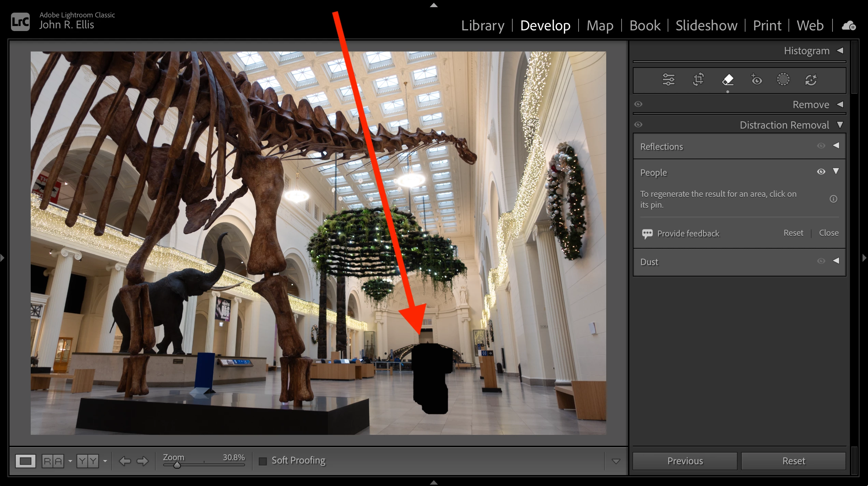Click the cloud sync status icon
This screenshot has height=486, width=868.
pyautogui.click(x=849, y=26)
